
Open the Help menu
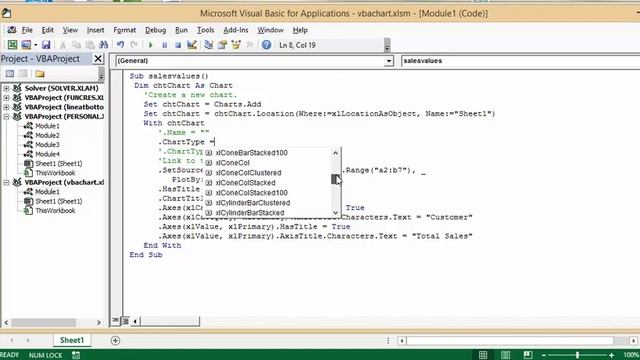pyautogui.click(x=300, y=30)
